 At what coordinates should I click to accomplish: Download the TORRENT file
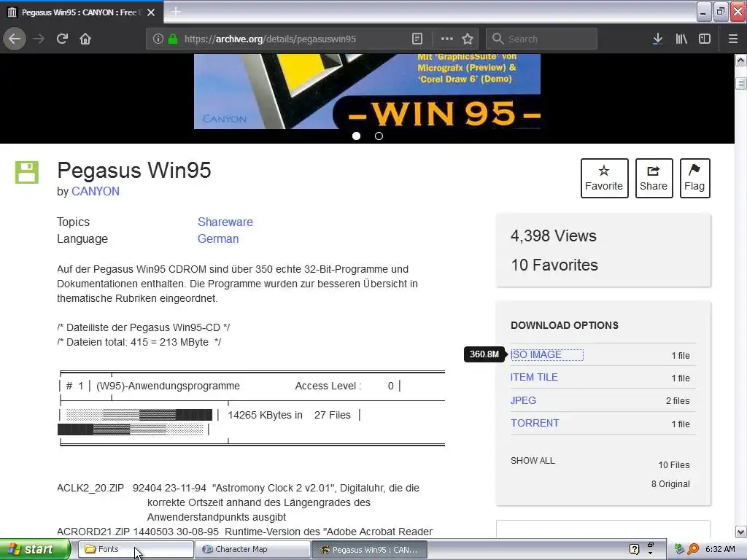click(535, 423)
